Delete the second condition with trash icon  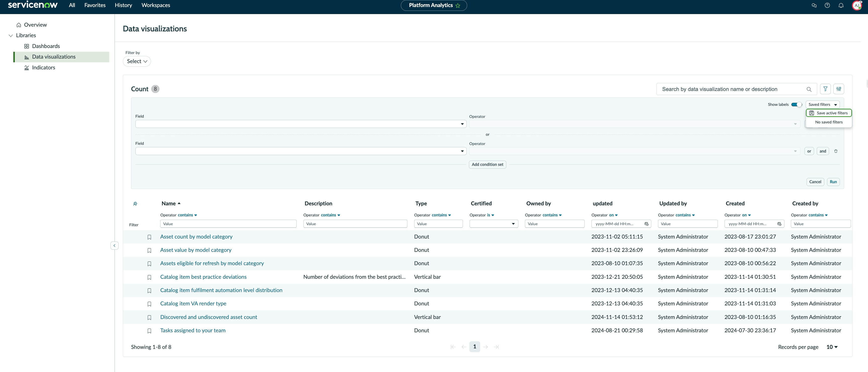(836, 151)
